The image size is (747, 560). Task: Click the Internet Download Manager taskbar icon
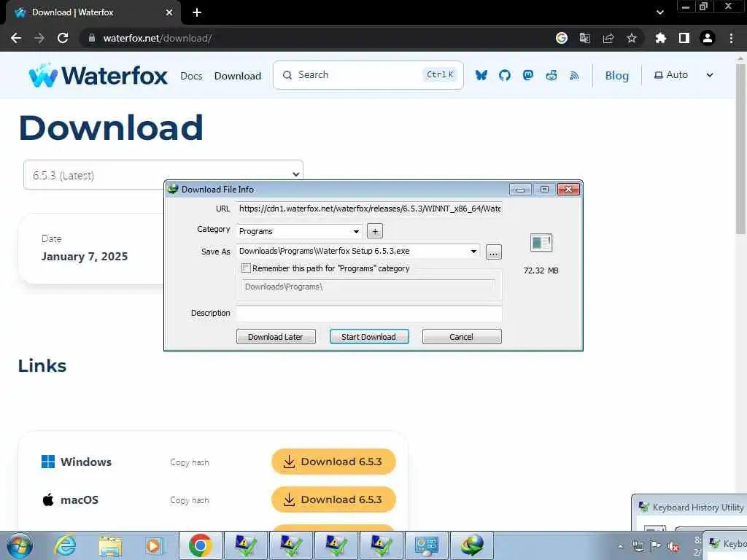pos(472,545)
